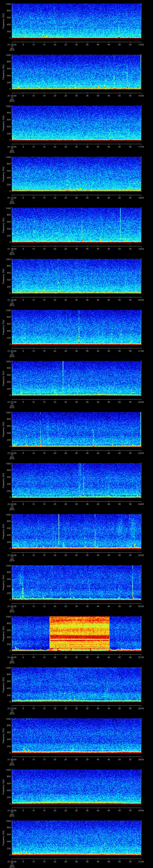The image size is (153, 868).
Task: Select the 27:00 end time label
Action: 141,657
